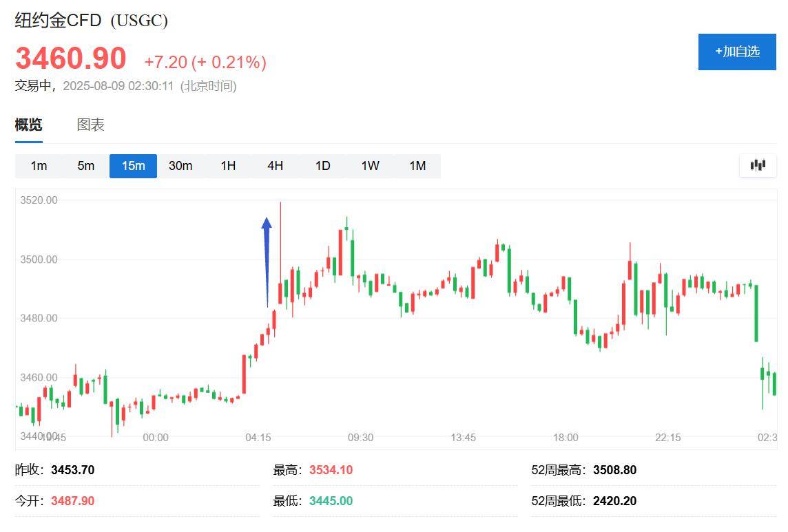Select the 5m timeframe
Screen dimensions: 788x532
coord(86,166)
